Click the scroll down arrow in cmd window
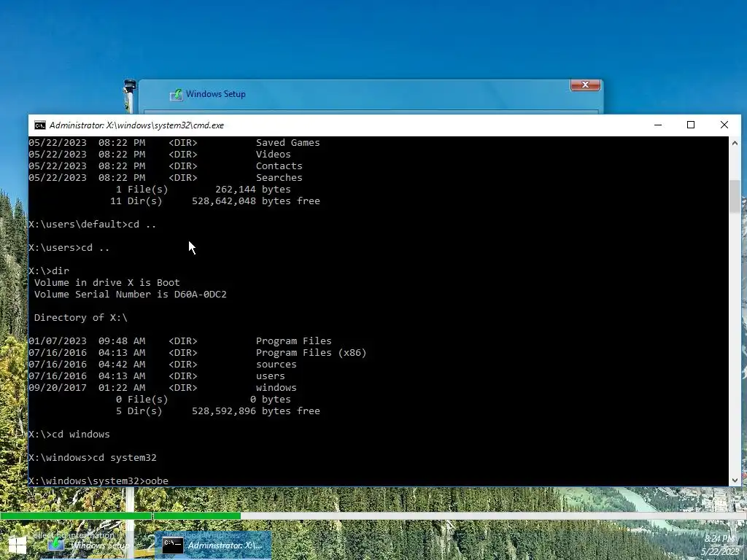This screenshot has height=560, width=747. tap(735, 481)
